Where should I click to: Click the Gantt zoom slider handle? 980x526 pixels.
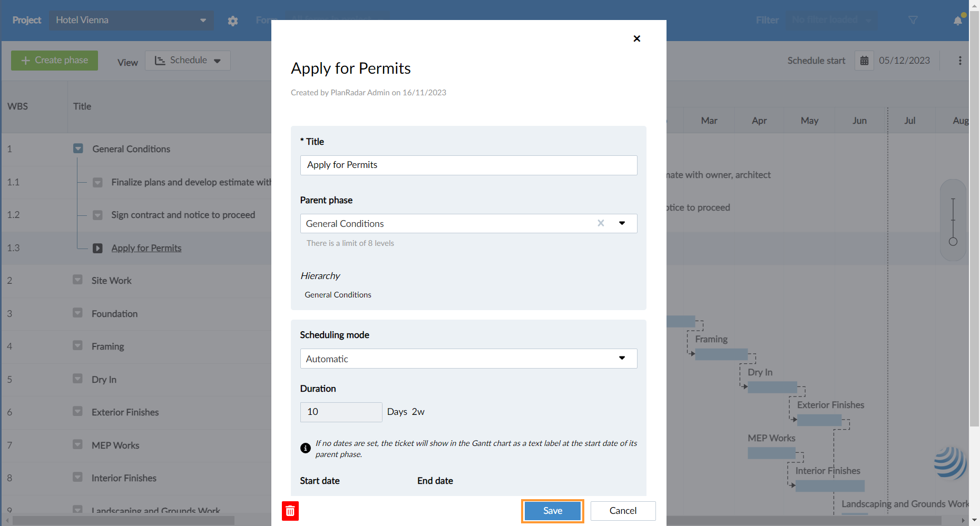(953, 242)
